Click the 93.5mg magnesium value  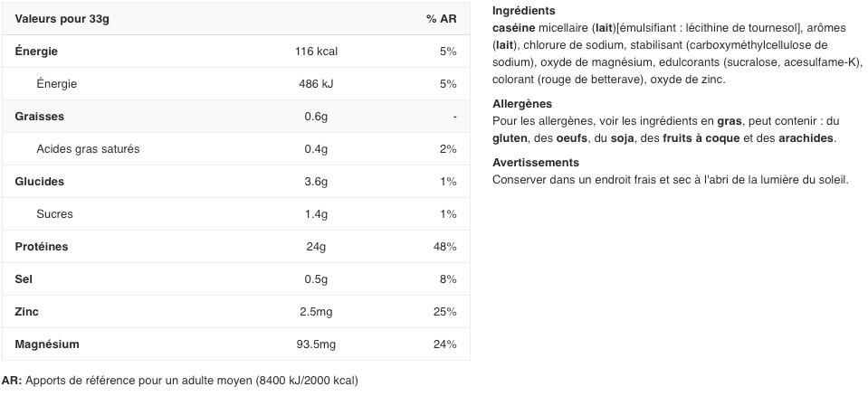(316, 344)
